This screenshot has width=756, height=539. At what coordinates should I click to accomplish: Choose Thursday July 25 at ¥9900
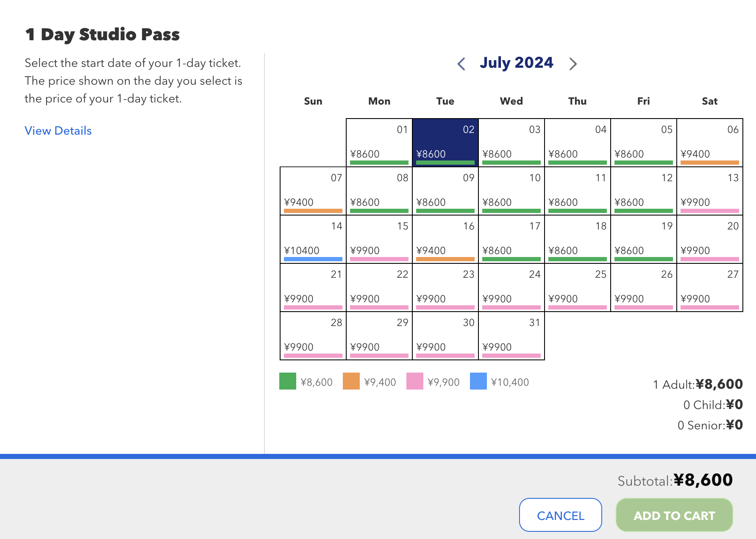point(578,287)
